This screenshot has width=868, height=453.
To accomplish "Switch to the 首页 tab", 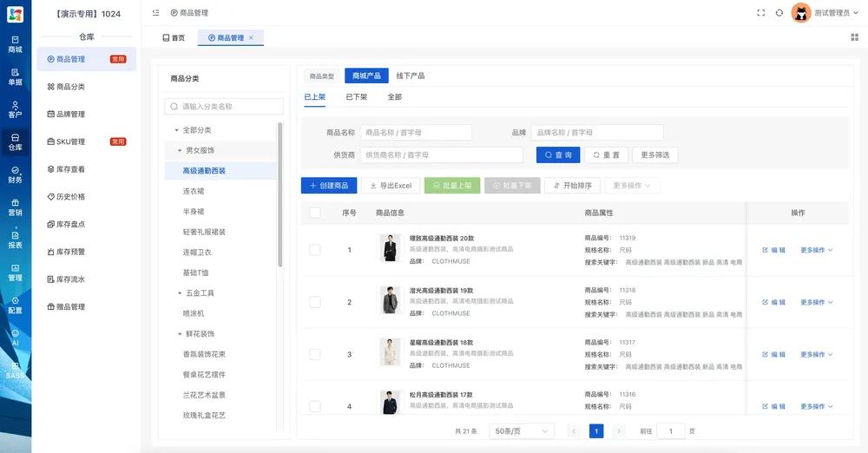I will (x=174, y=37).
